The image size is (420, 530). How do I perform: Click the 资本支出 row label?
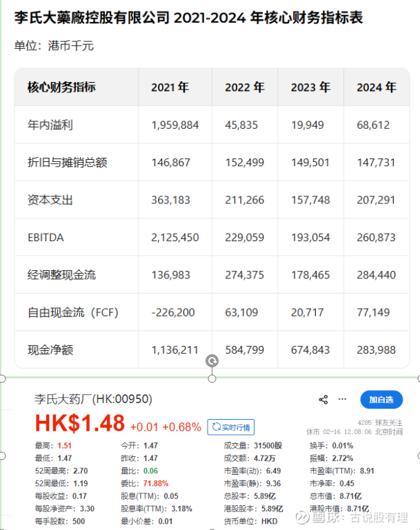coord(50,200)
